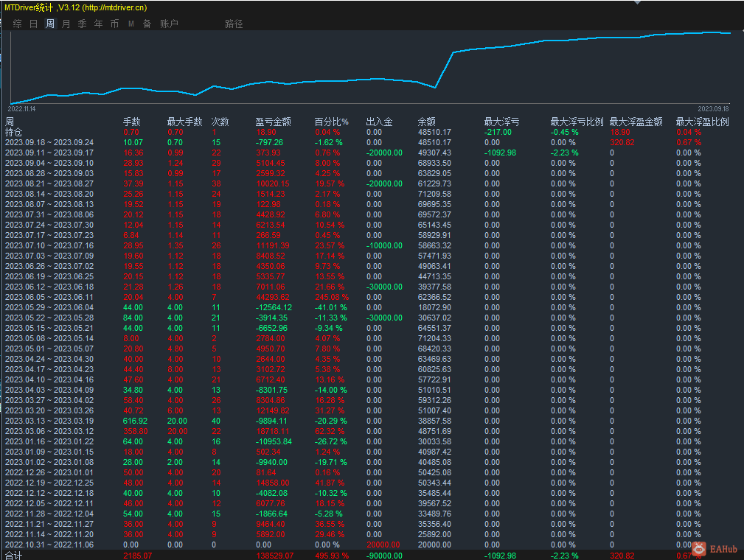The width and height of the screenshot is (744, 560).
Task: Open the 月 monthly statistics tab
Action: click(66, 24)
